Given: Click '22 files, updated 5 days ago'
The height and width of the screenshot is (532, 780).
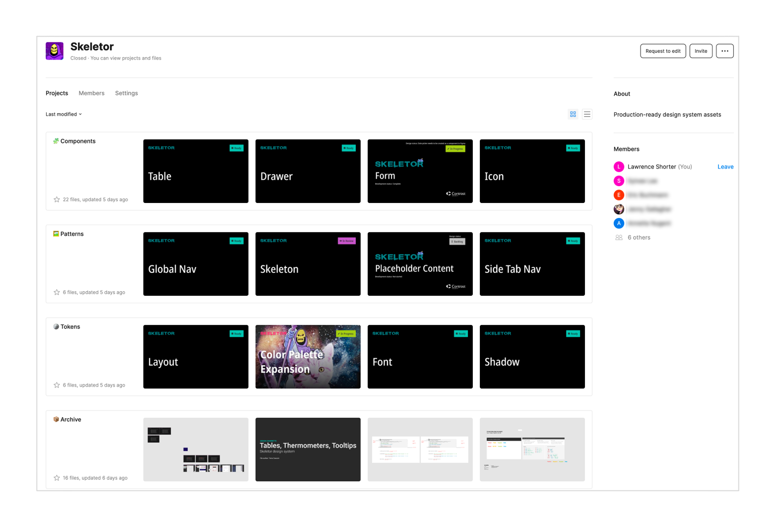Looking at the screenshot, I should pyautogui.click(x=95, y=199).
